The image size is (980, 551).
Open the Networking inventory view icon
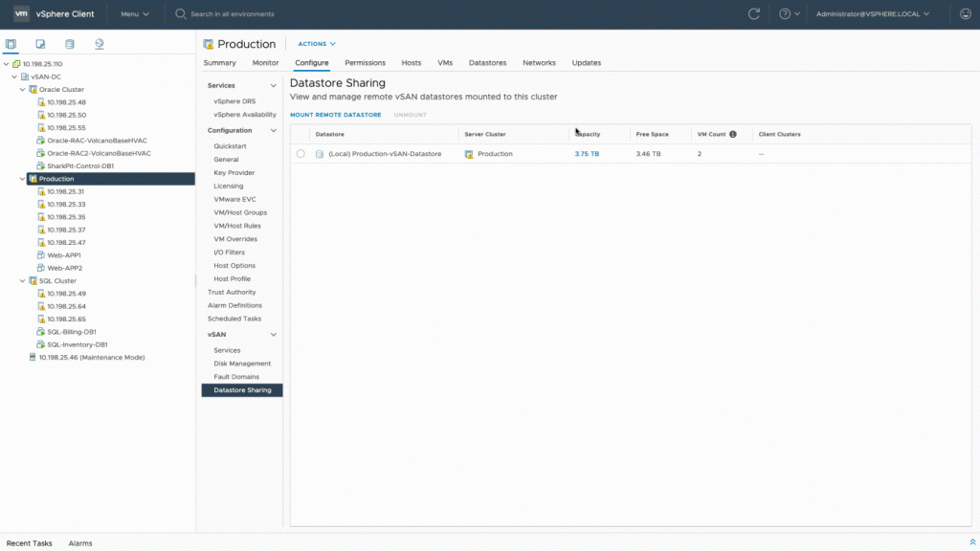click(x=99, y=44)
